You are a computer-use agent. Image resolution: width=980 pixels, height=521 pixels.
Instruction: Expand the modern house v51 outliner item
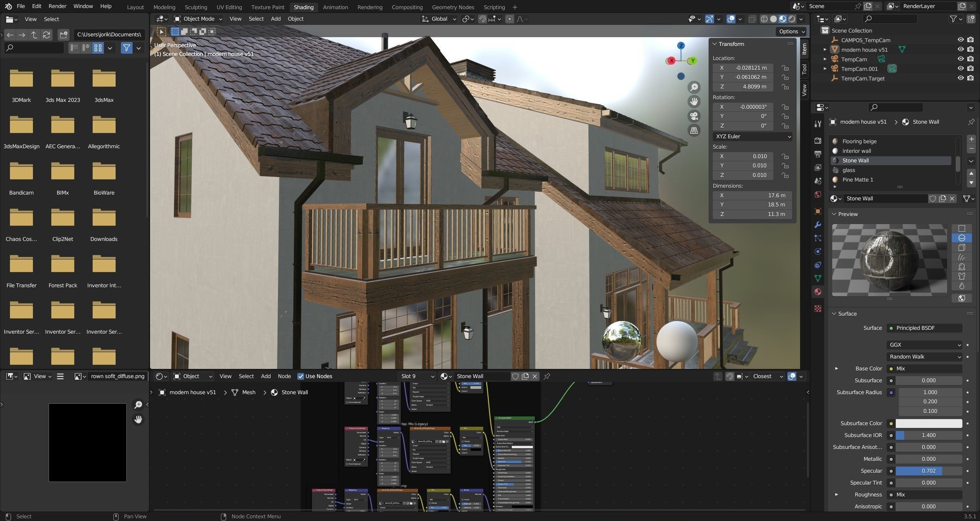[x=825, y=49]
